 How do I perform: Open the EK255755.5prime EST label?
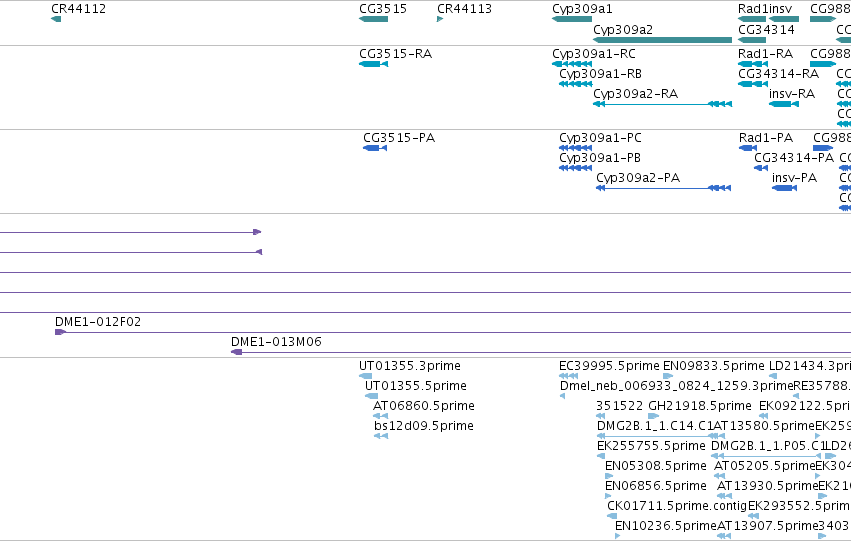[651, 446]
